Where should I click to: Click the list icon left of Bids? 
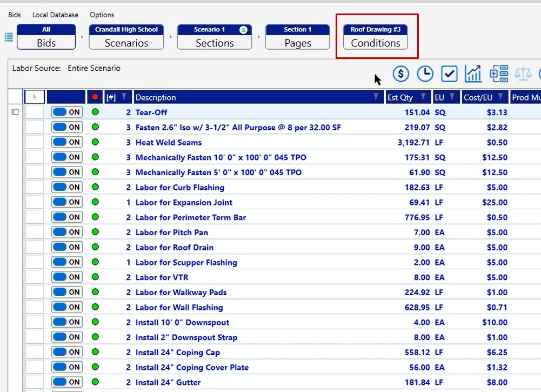click(x=9, y=37)
